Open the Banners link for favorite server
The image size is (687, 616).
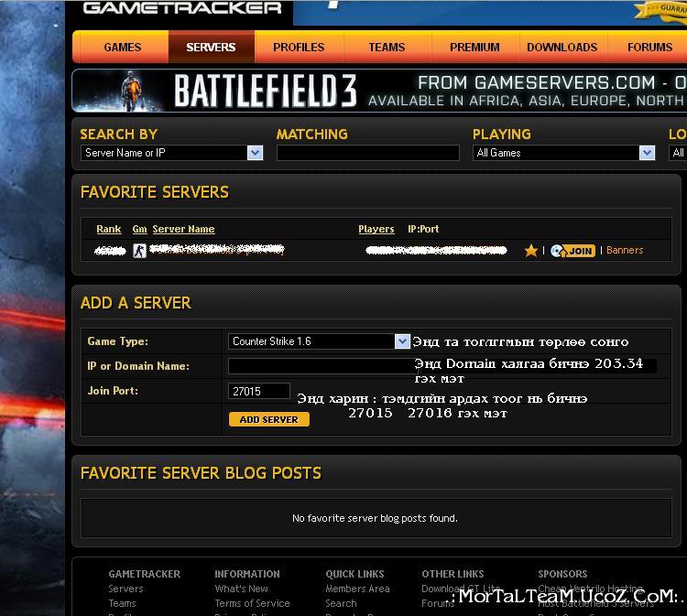click(625, 250)
